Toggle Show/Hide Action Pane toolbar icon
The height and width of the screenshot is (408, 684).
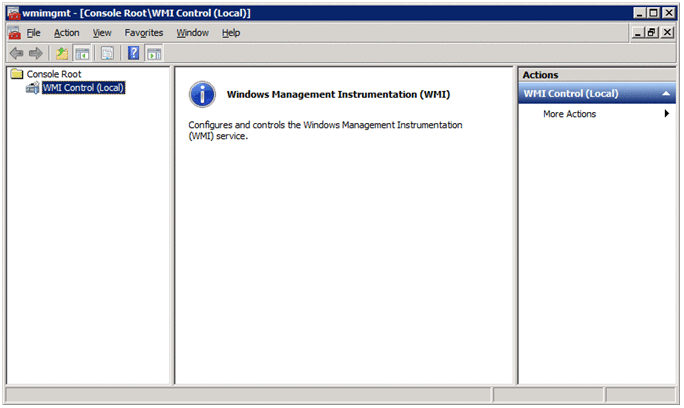[x=154, y=53]
